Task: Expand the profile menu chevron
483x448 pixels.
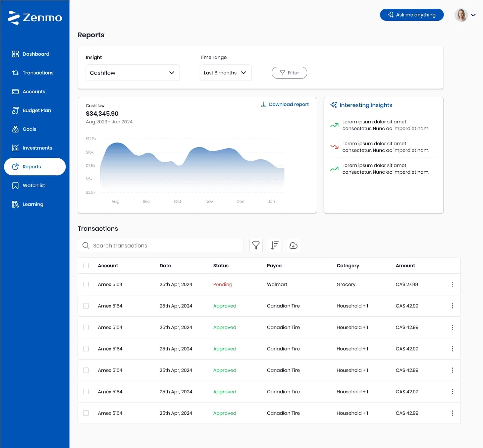Action: click(x=473, y=15)
